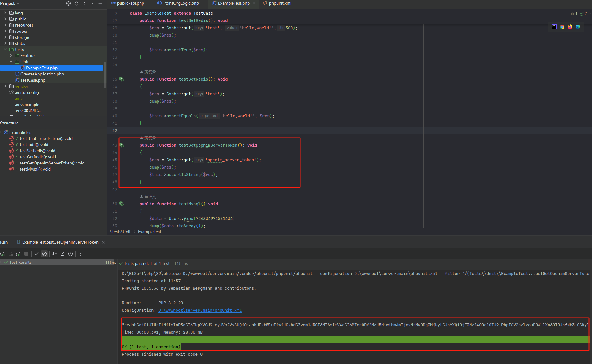Click \Tests\Unit in the breadcrumb bar
The width and height of the screenshot is (592, 364).
(121, 232)
